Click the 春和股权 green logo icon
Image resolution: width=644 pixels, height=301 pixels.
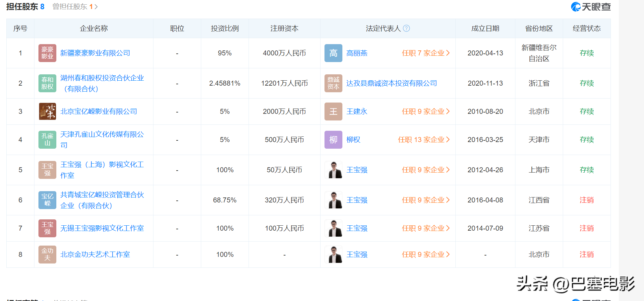(47, 83)
